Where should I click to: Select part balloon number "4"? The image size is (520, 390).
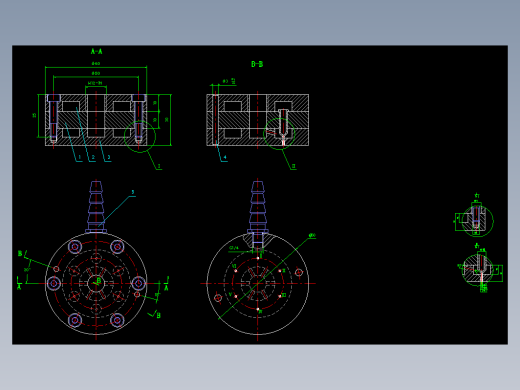point(225,157)
